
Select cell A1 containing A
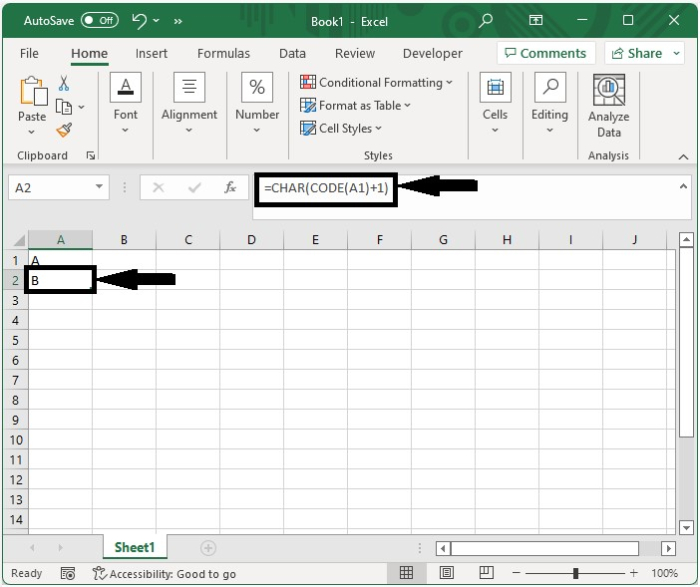click(60, 260)
